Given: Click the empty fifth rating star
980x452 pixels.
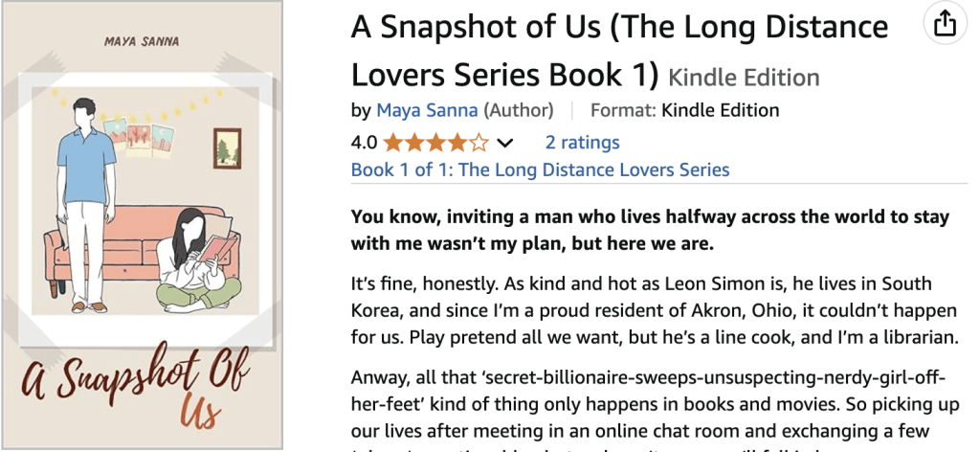Looking at the screenshot, I should pyautogui.click(x=479, y=144).
